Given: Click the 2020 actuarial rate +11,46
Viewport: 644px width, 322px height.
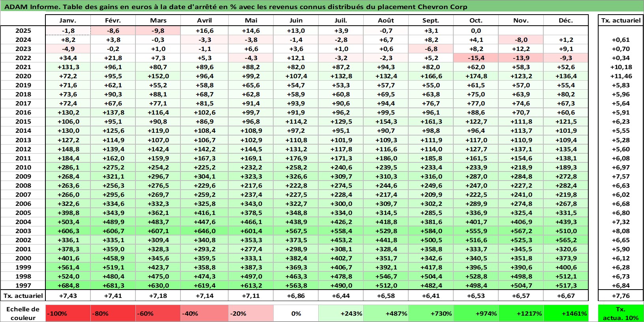Looking at the screenshot, I should (x=621, y=76).
